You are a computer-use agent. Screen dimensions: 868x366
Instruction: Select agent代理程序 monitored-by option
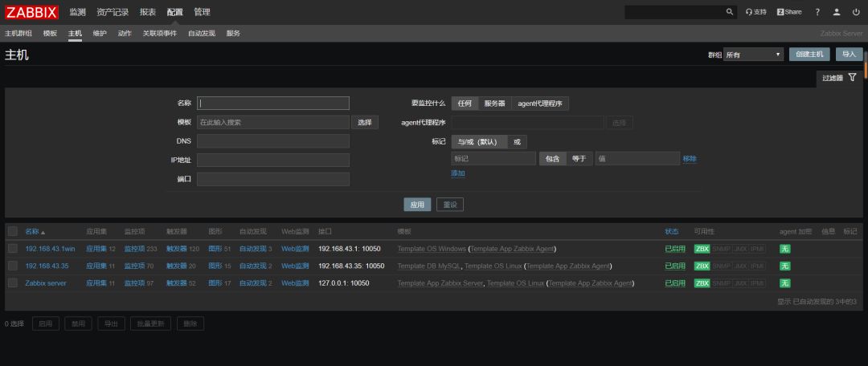[540, 104]
